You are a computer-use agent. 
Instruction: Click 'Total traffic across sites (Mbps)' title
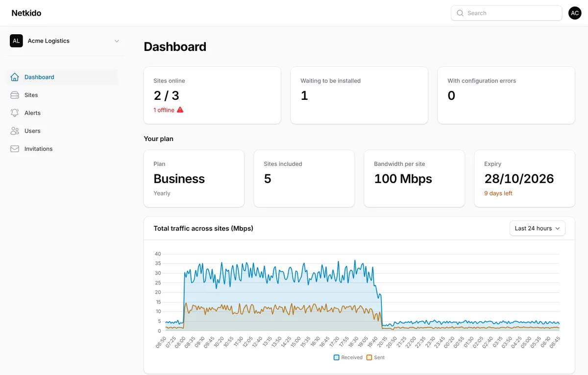click(x=203, y=229)
